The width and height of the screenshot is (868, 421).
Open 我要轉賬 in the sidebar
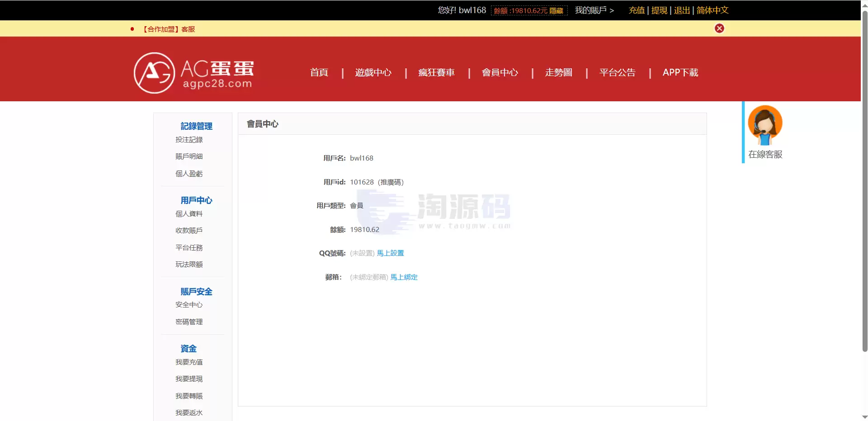pyautogui.click(x=189, y=396)
